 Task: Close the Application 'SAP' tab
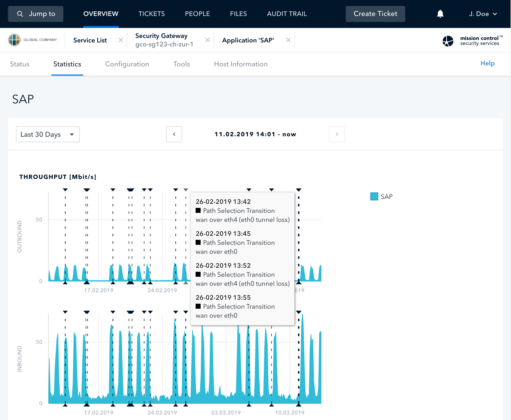point(288,40)
